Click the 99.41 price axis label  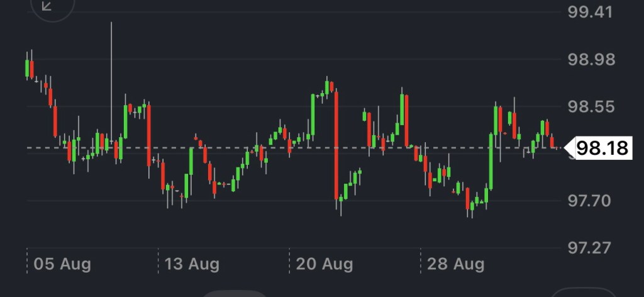(x=589, y=12)
